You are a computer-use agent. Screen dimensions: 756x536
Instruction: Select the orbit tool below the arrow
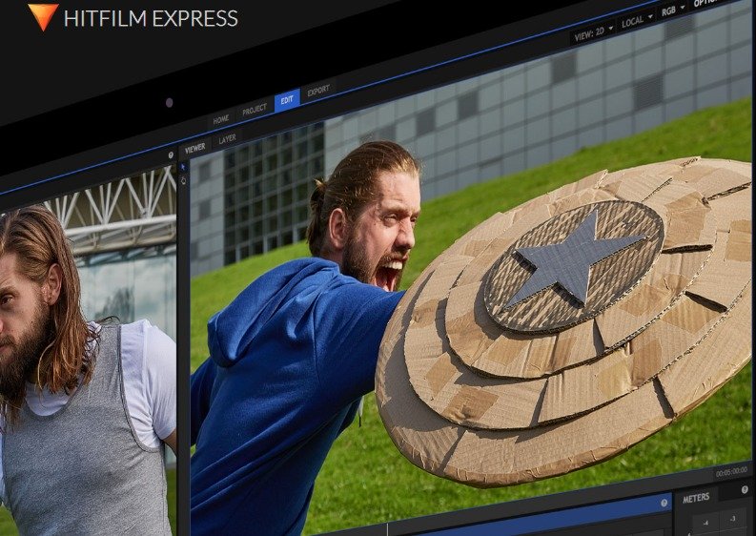pos(183,180)
